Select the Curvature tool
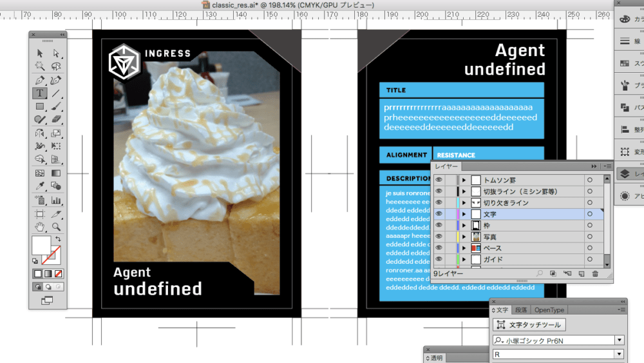The height and width of the screenshot is (363, 644). pos(56,80)
